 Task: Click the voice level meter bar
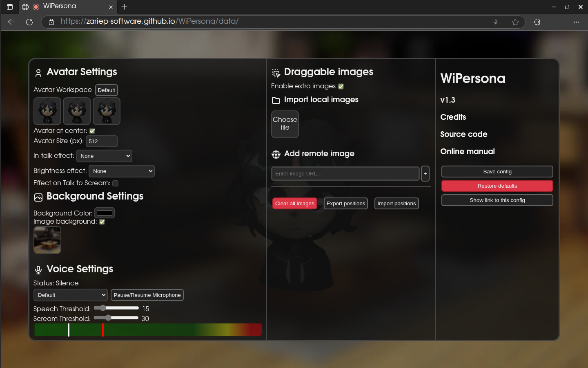(148, 330)
